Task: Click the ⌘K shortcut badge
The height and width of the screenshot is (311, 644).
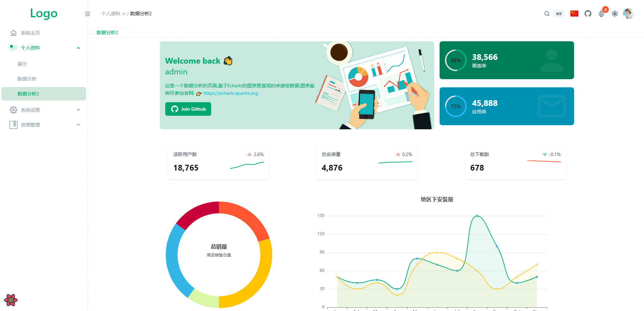Action: (x=559, y=14)
